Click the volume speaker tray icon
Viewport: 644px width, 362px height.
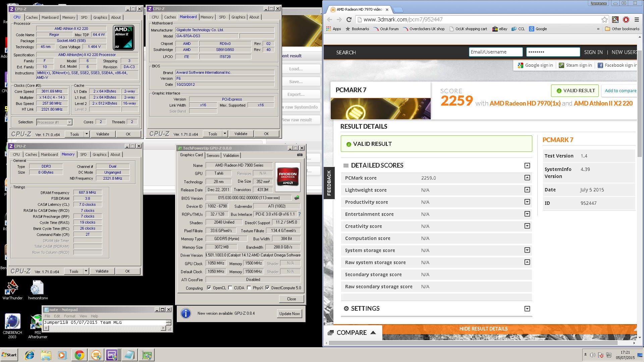[593, 355]
